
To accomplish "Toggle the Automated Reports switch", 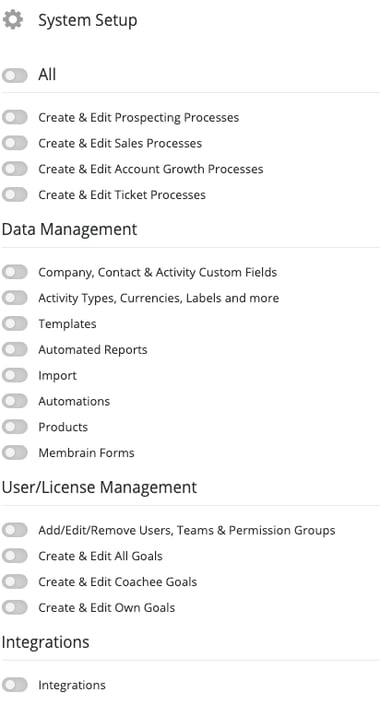I will pos(15,350).
